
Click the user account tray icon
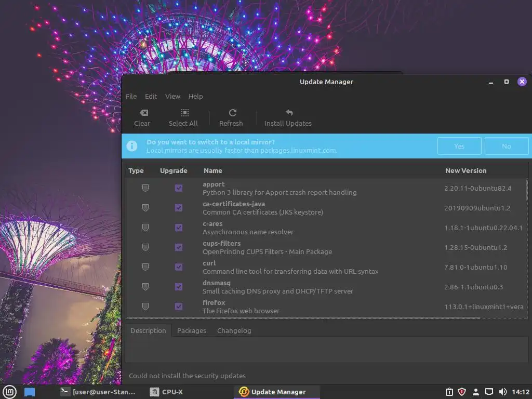(x=476, y=392)
